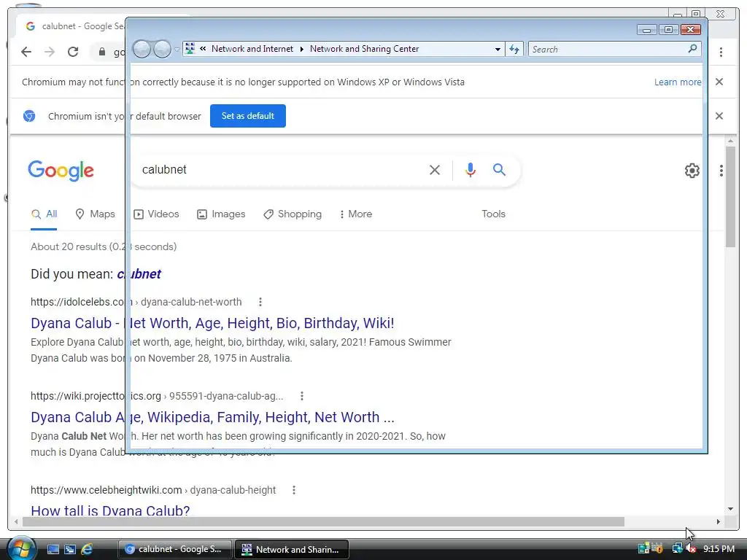This screenshot has width=747, height=560.
Task: Click the idolcelebs.com result URL text
Action: point(136,302)
